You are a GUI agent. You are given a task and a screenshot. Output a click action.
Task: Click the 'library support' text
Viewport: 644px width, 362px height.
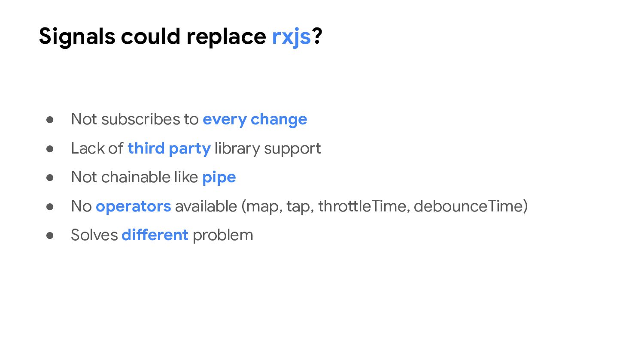coord(267,148)
